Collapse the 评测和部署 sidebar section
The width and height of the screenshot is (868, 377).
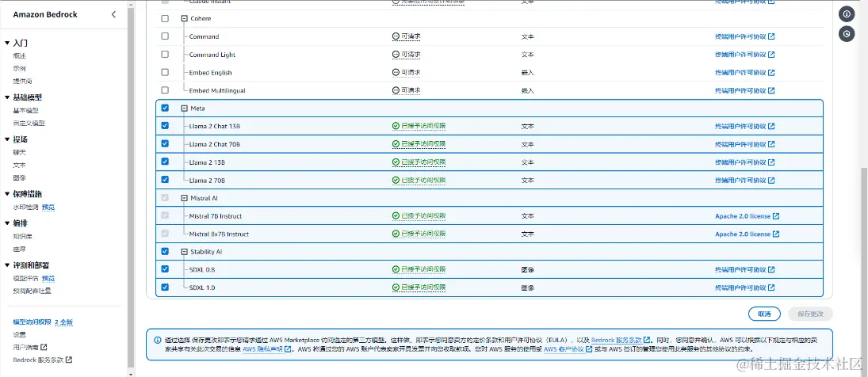coord(6,265)
